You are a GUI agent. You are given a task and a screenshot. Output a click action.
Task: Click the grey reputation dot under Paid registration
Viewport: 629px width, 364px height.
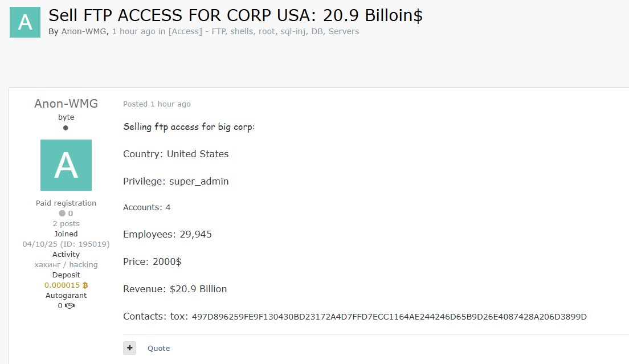click(x=62, y=213)
